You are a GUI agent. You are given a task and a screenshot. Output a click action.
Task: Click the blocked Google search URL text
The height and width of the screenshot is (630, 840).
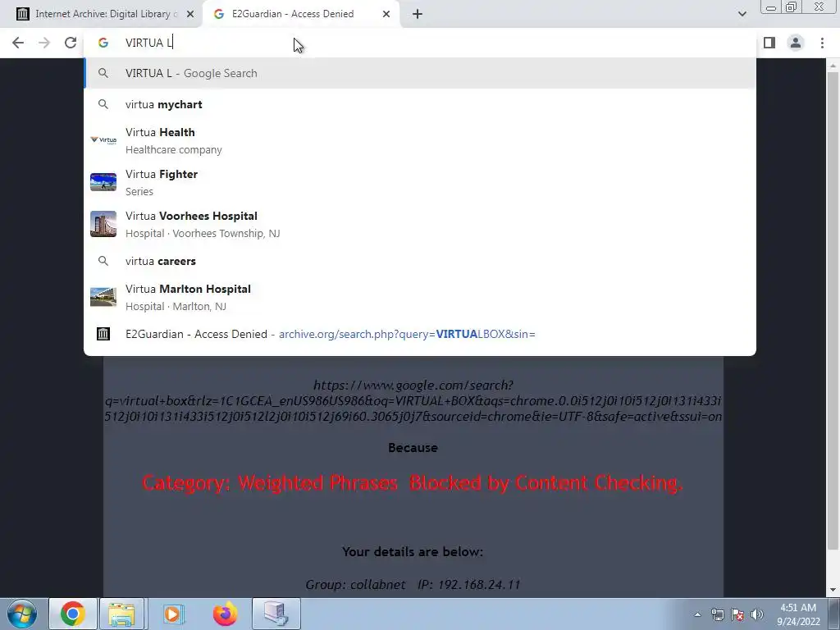pos(413,400)
